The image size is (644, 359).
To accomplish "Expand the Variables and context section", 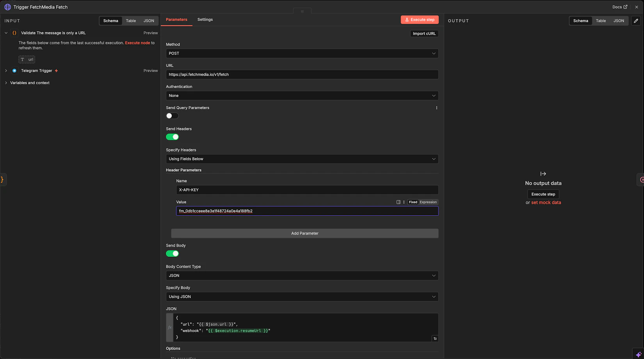I will pos(30,83).
